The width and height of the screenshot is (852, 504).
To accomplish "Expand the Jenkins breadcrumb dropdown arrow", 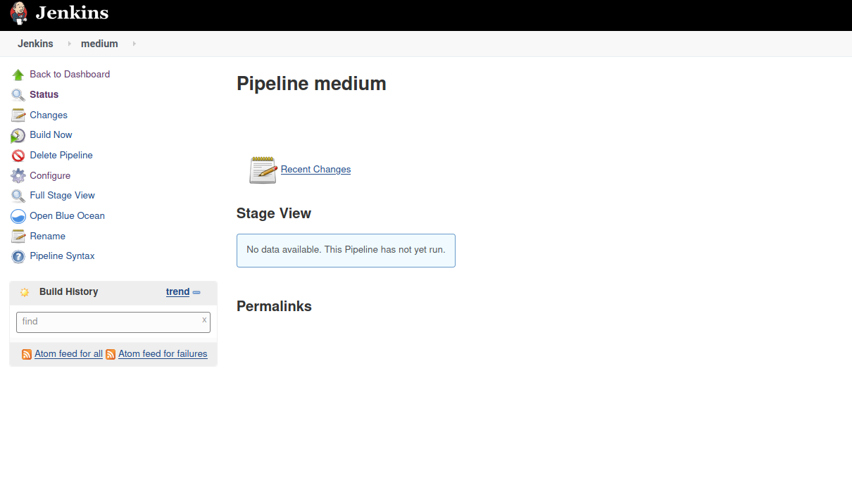I will click(69, 44).
